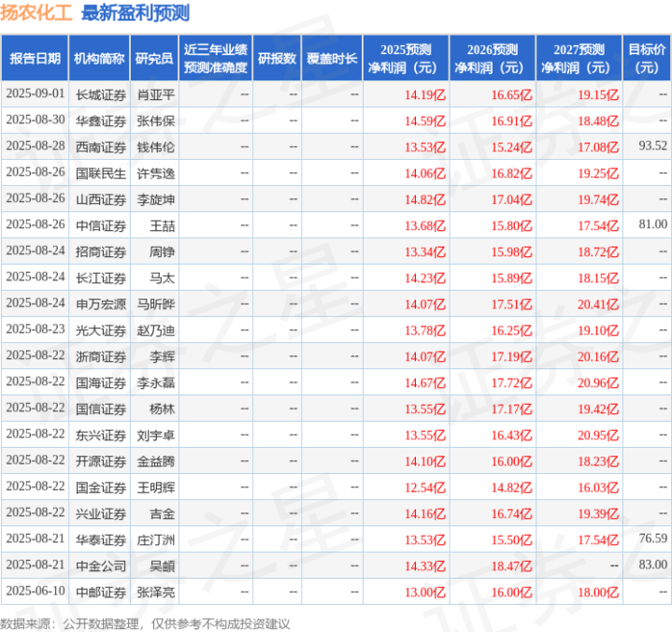The height and width of the screenshot is (632, 672).
Task: Click the 数据来源 disclaimer footer text
Action: tap(145, 624)
